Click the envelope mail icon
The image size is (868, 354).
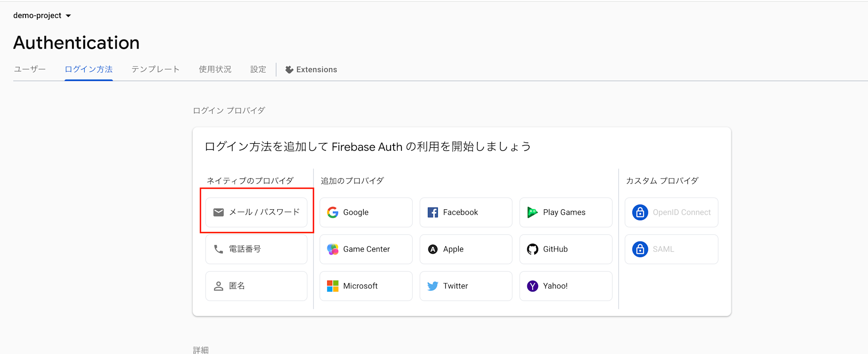point(219,212)
